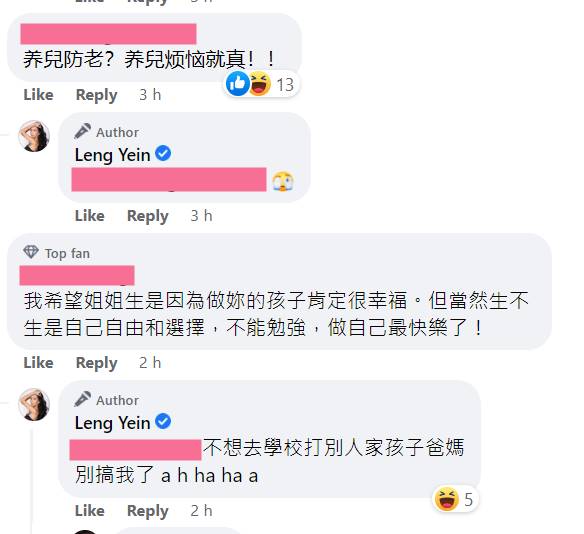The image size is (584, 534).
Task: Click Author microphone icon on second reply
Action: tap(82, 399)
